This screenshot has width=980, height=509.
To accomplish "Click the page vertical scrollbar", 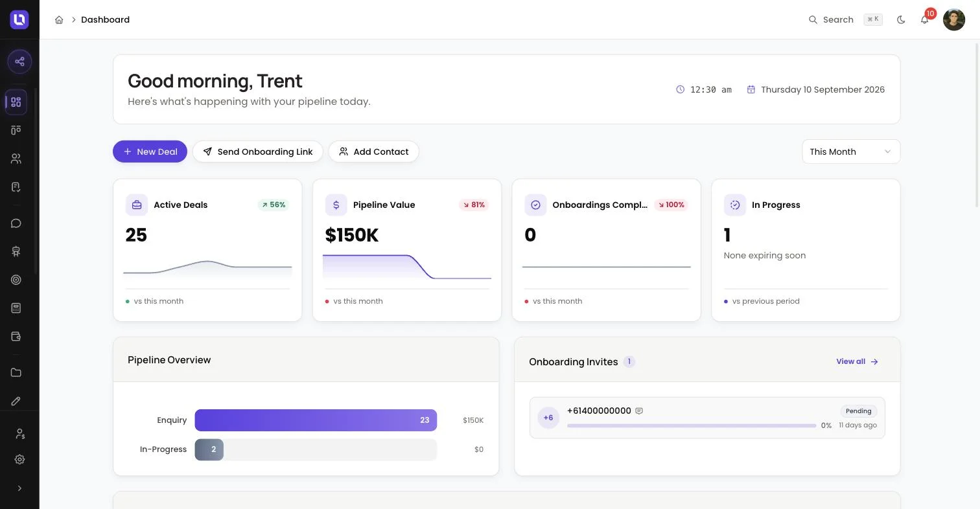I will (977, 124).
